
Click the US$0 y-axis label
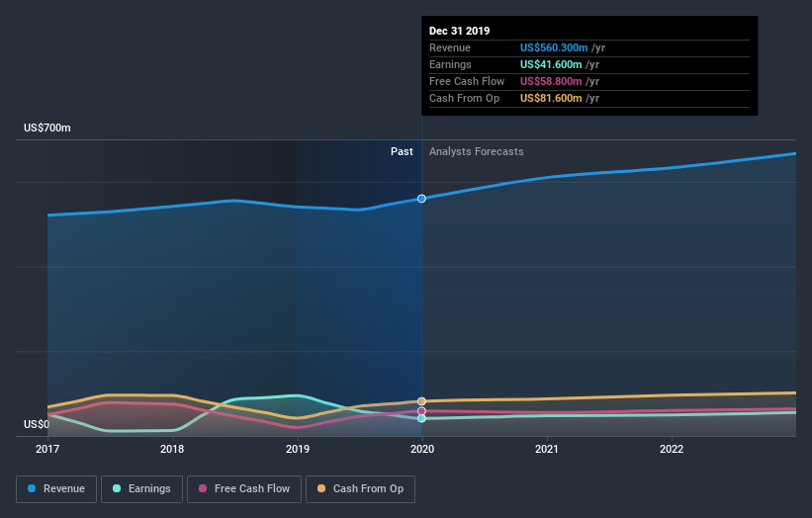click(37, 424)
